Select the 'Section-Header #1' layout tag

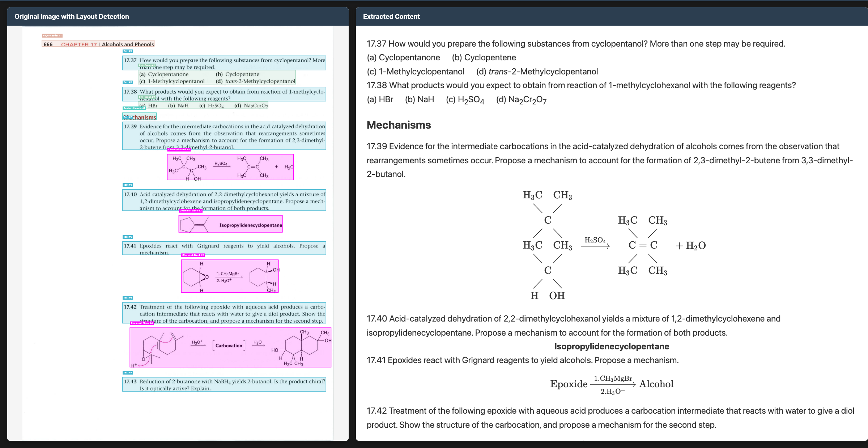(x=134, y=108)
